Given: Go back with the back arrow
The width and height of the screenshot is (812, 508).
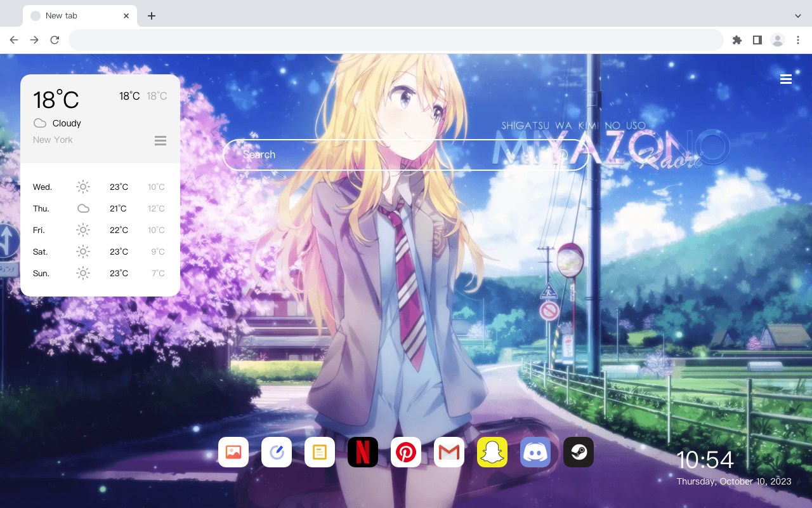Looking at the screenshot, I should (x=14, y=40).
